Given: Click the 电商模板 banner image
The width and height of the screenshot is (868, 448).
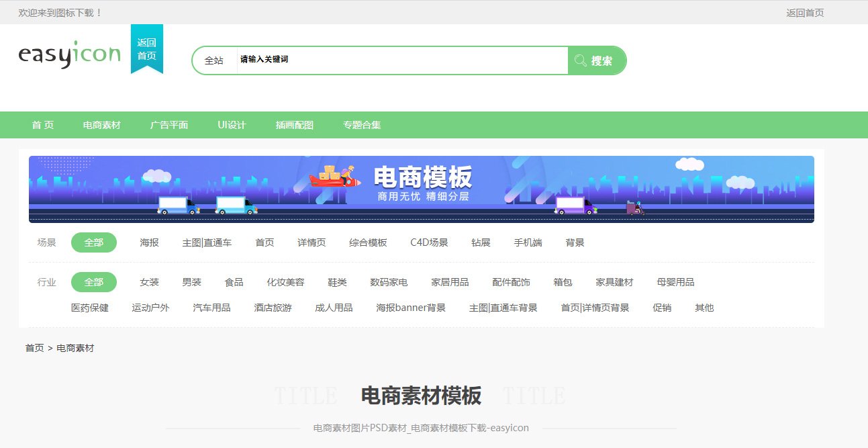Looking at the screenshot, I should pyautogui.click(x=422, y=189).
